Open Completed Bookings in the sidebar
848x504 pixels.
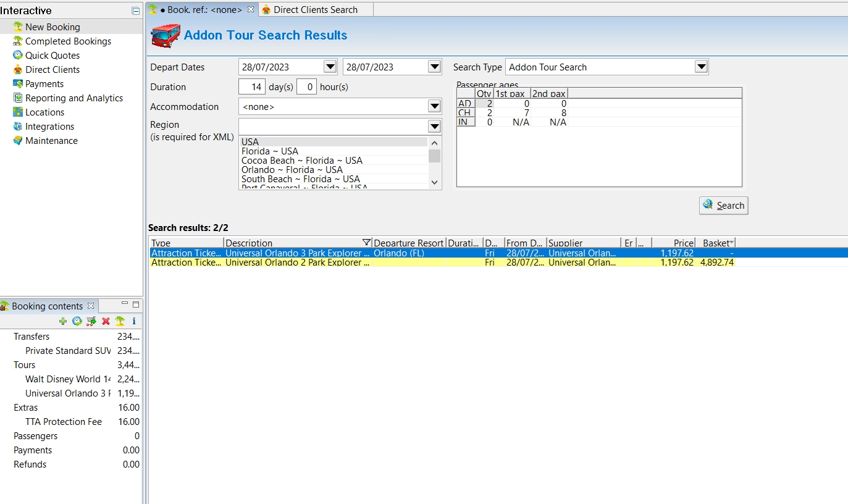tap(68, 41)
